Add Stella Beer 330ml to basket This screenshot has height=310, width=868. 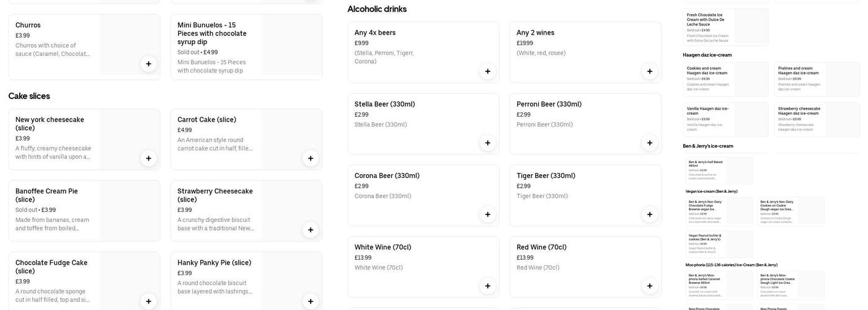click(487, 143)
